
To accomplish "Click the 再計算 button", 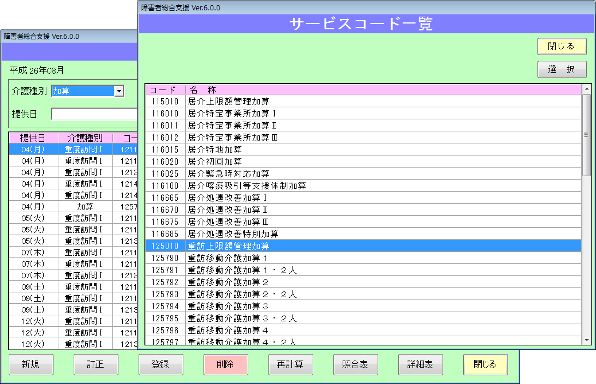I will pyautogui.click(x=290, y=364).
